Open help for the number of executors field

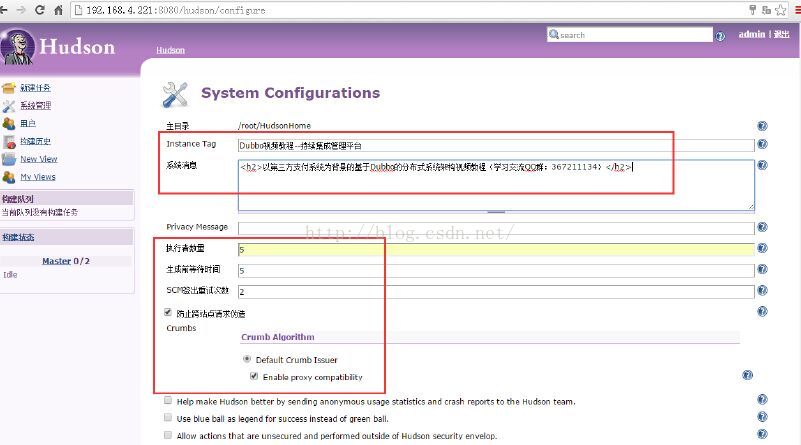tap(762, 248)
